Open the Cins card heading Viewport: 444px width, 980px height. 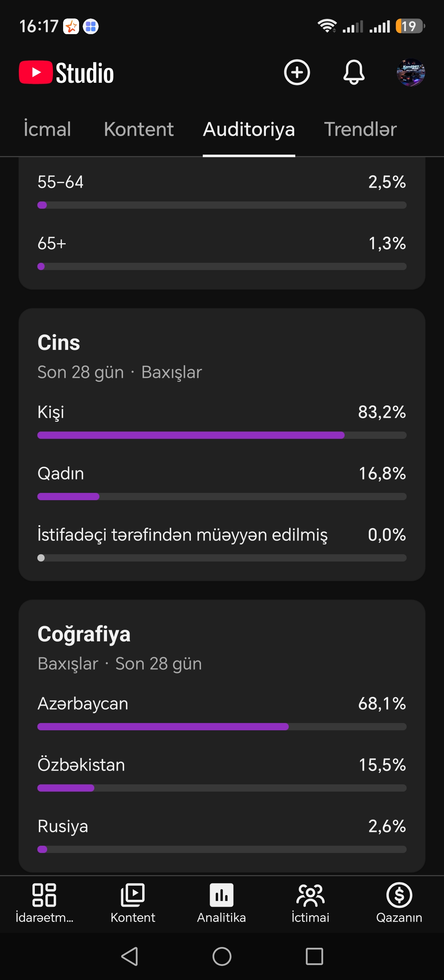(58, 342)
